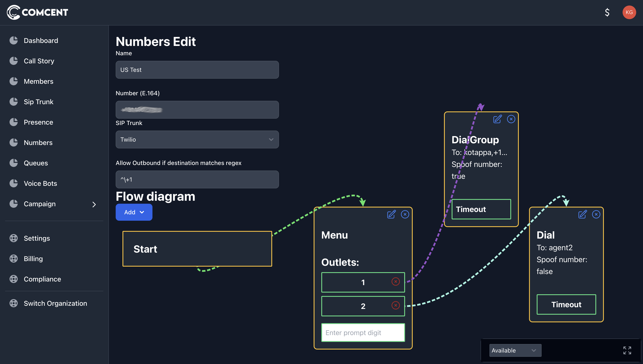Expand the softphone panel fullscreen icon
This screenshot has height=364, width=643.
627,350
